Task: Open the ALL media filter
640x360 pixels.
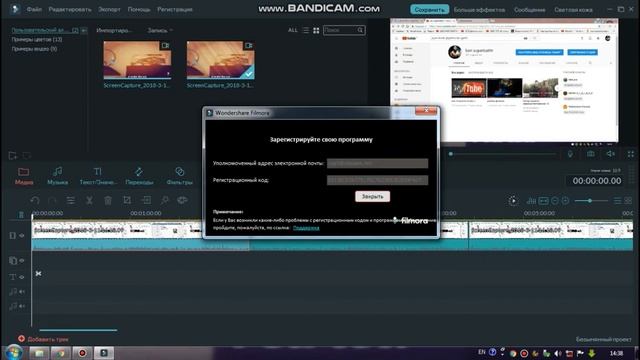Action: 293,30
